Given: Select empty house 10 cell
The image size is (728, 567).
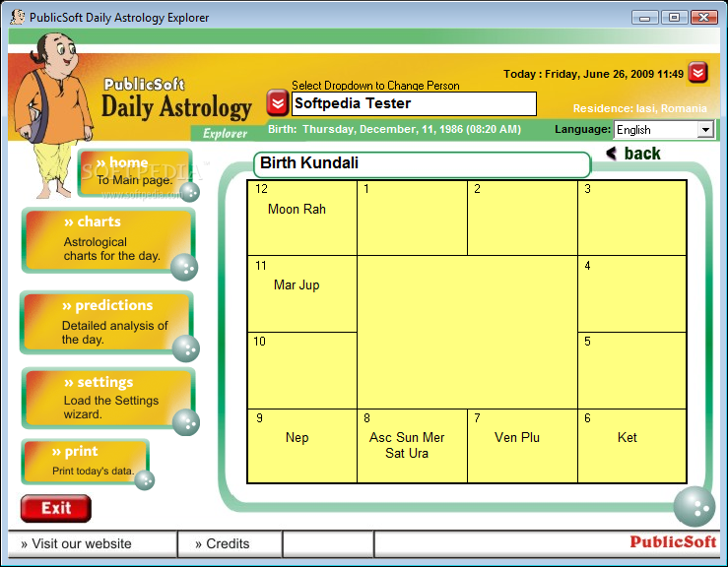Looking at the screenshot, I should click(x=302, y=370).
